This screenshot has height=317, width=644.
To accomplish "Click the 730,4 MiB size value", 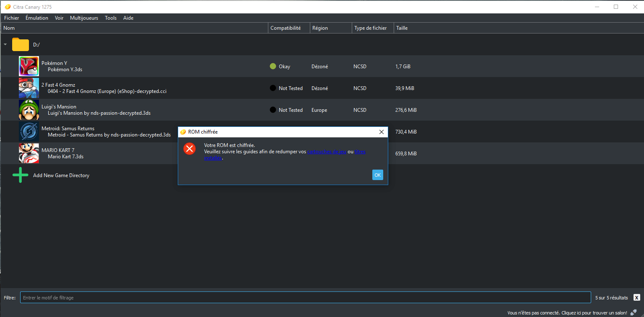I will (406, 132).
